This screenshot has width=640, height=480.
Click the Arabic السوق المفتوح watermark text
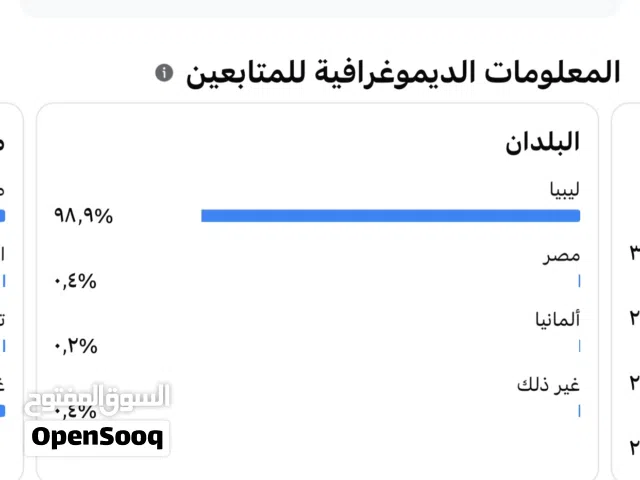point(97,397)
